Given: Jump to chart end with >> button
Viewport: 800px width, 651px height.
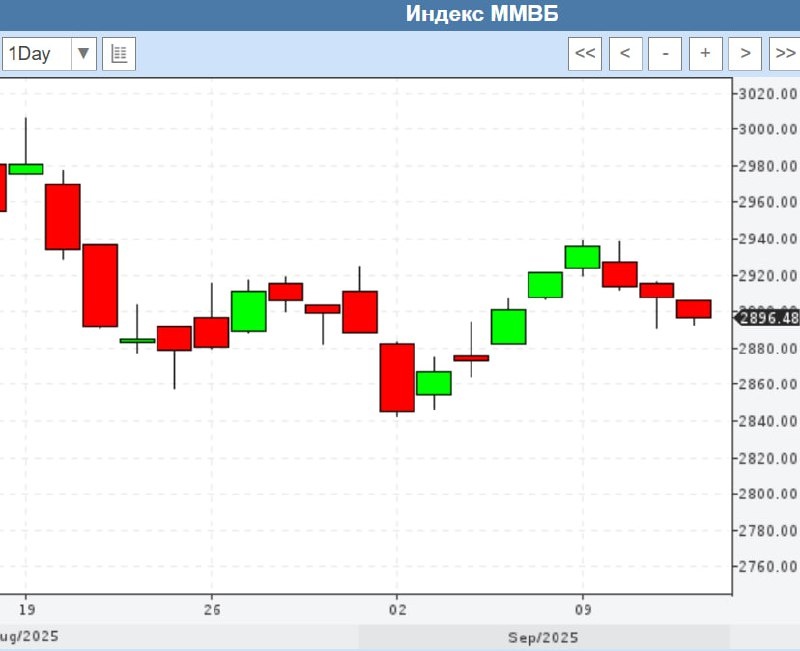Looking at the screenshot, I should click(785, 54).
